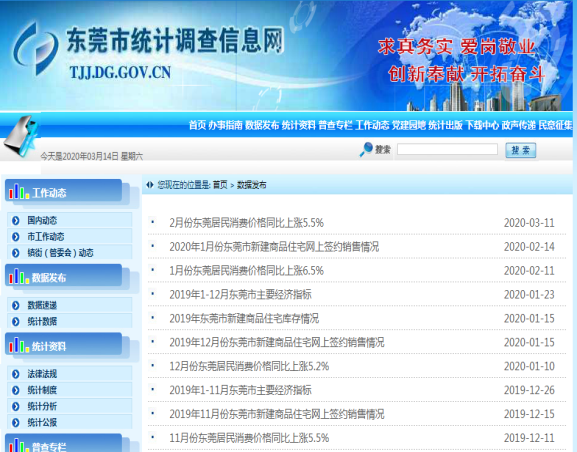This screenshot has width=577, height=452.
Task: Click the arrow bullet beside 统计数据
Action: 15,321
